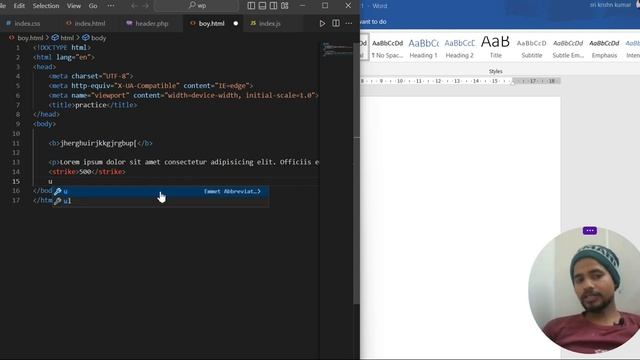
Task: Click the code minimap preview
Action: click(336, 49)
